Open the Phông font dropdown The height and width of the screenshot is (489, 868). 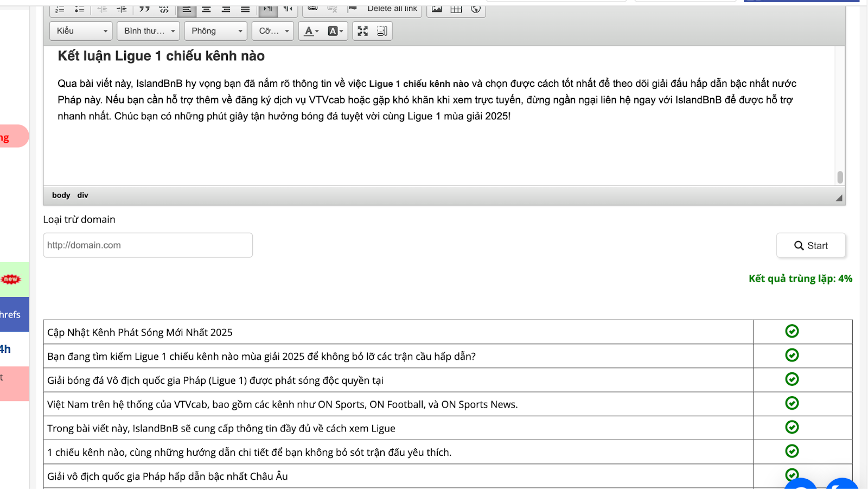[x=215, y=31]
